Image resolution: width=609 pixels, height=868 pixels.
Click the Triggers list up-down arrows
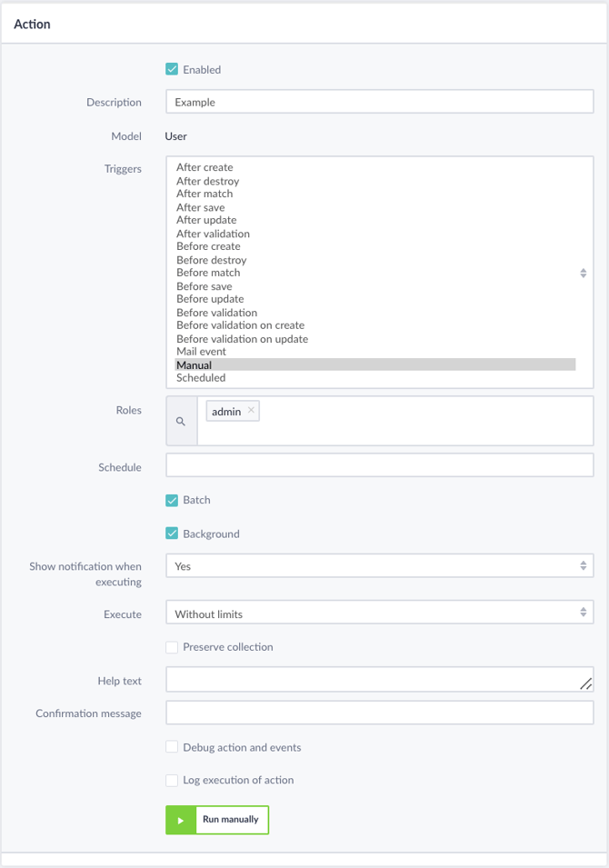click(x=583, y=273)
